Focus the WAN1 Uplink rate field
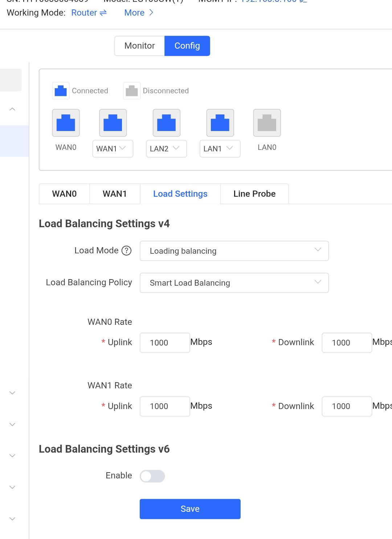 [x=165, y=406]
